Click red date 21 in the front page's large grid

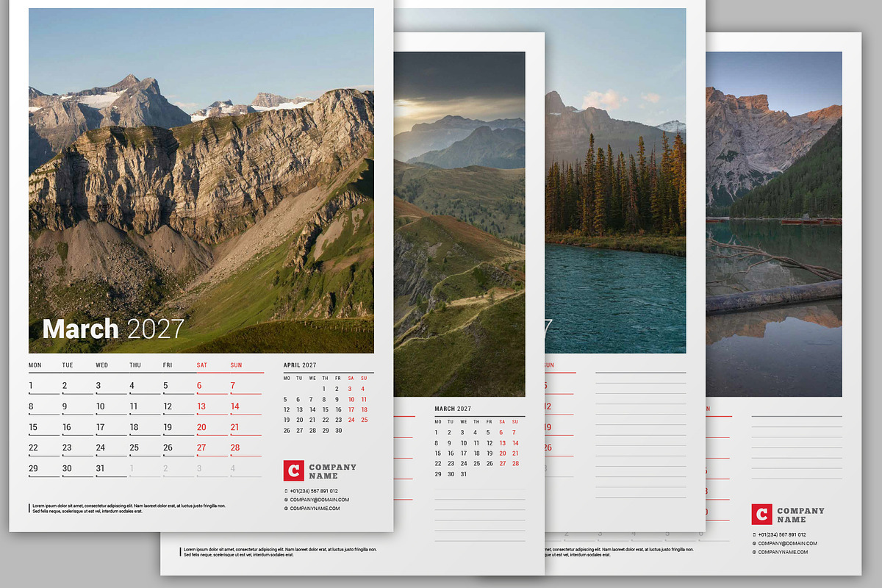234,427
